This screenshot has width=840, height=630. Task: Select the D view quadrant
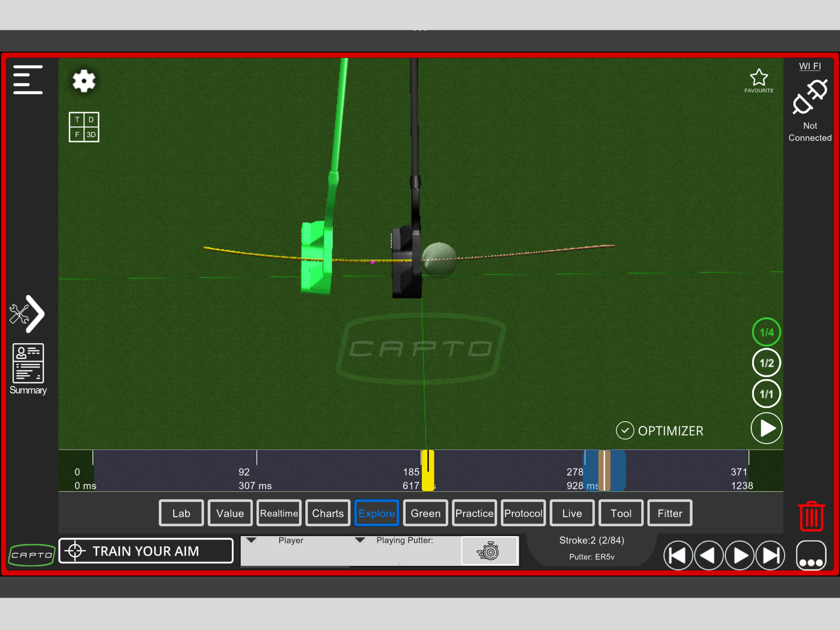click(91, 120)
